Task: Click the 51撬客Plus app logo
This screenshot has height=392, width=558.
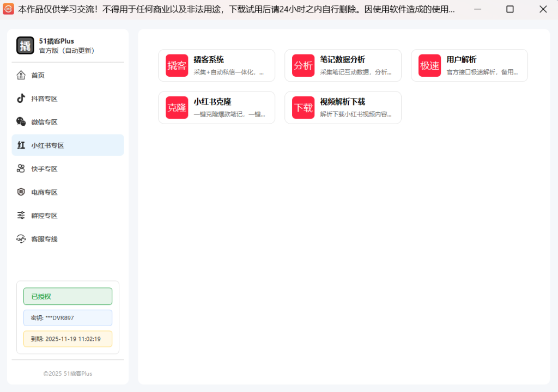Action: coord(25,46)
